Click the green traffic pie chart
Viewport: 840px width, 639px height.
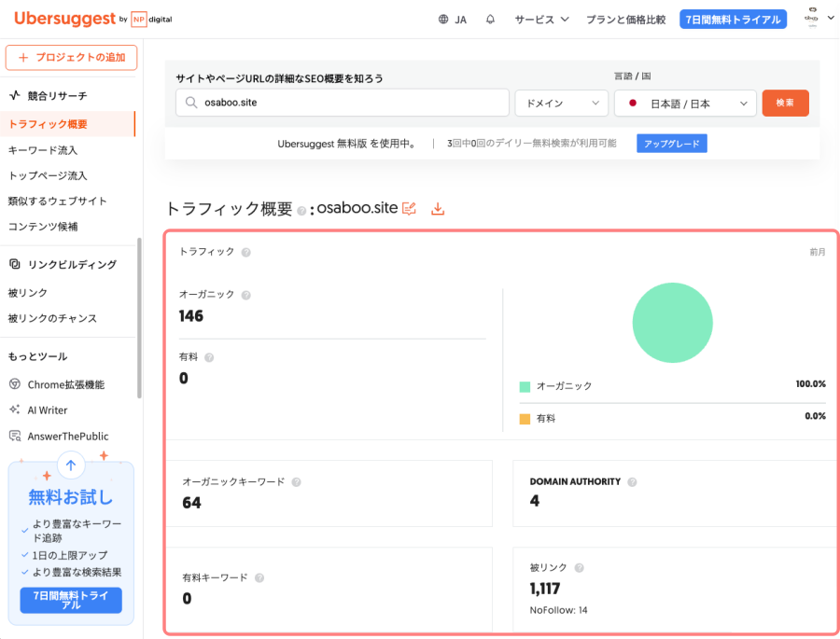(672, 323)
